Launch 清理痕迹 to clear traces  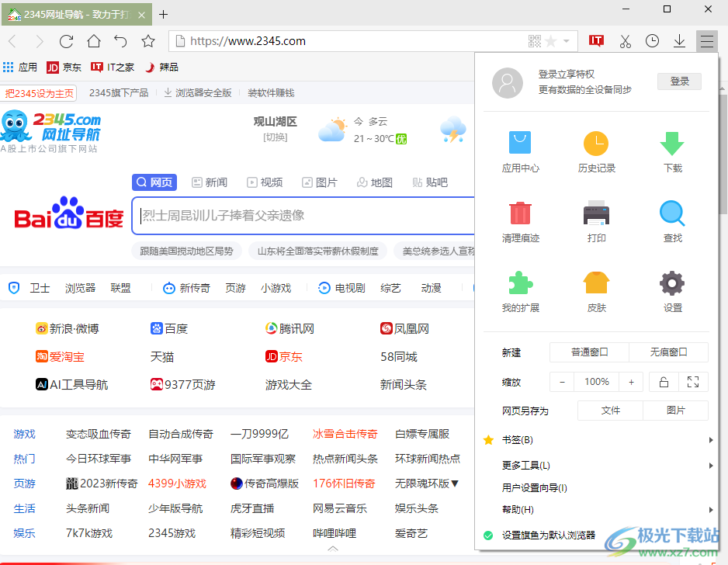[520, 220]
